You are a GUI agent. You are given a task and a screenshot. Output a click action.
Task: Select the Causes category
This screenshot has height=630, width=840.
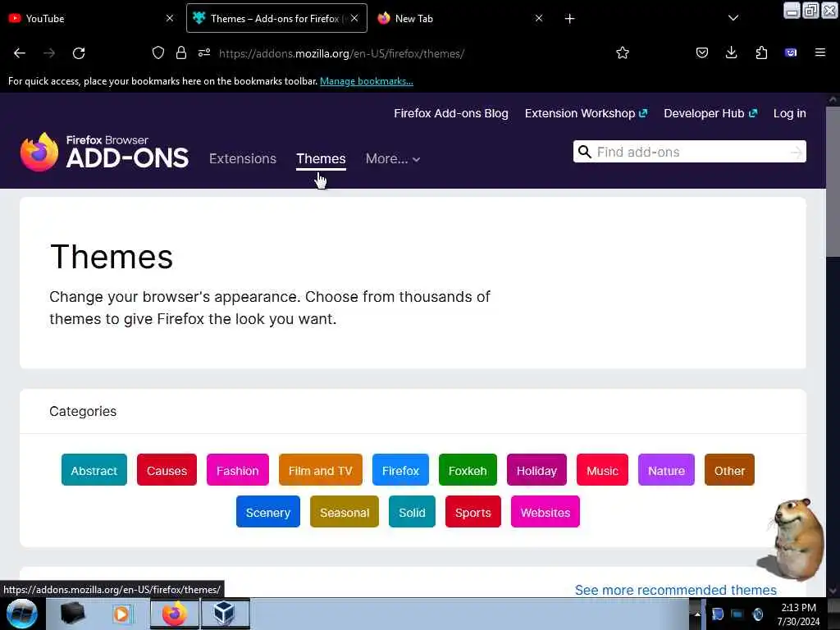click(x=167, y=470)
